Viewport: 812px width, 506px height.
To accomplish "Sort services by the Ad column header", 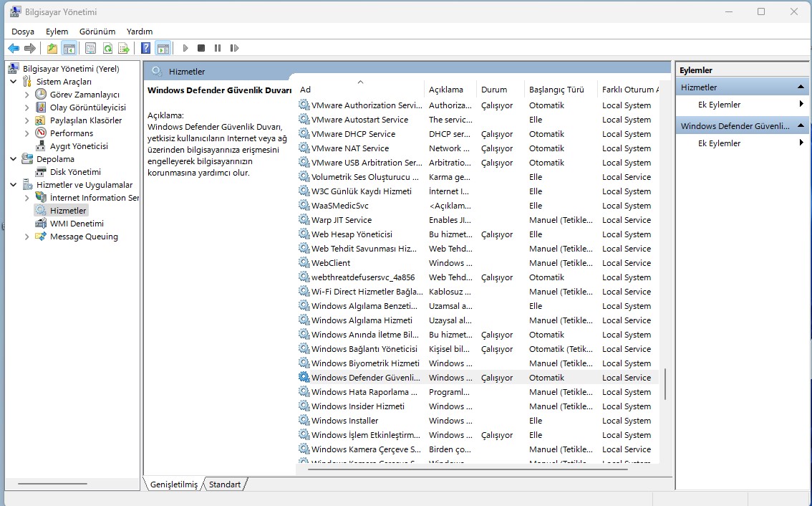I will [360, 89].
